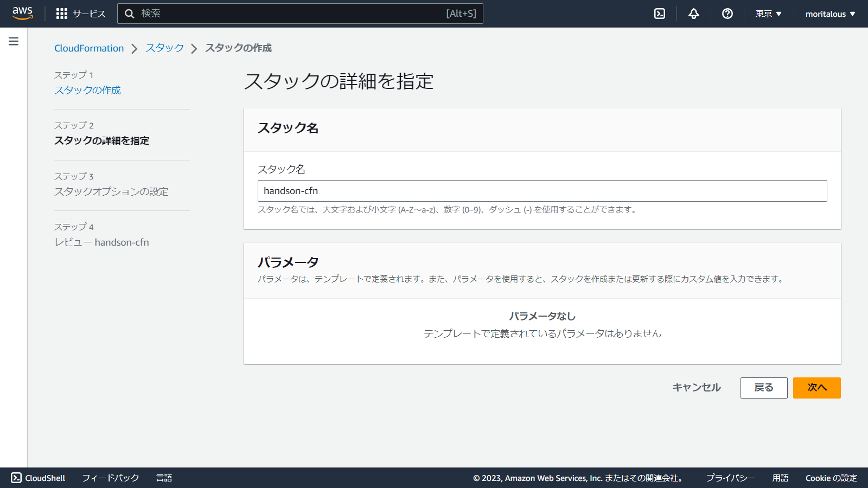This screenshot has width=868, height=488.
Task: Open the moritalous account menu
Action: pyautogui.click(x=829, y=14)
